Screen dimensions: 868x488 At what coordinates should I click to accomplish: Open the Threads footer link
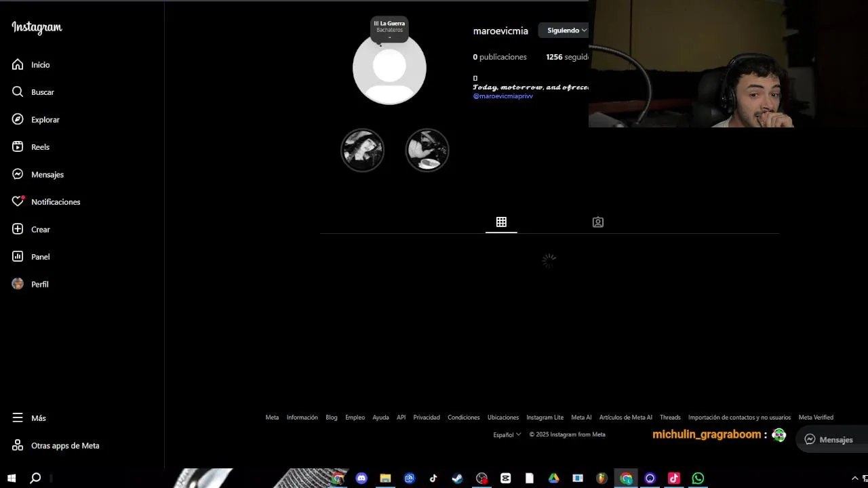(670, 418)
